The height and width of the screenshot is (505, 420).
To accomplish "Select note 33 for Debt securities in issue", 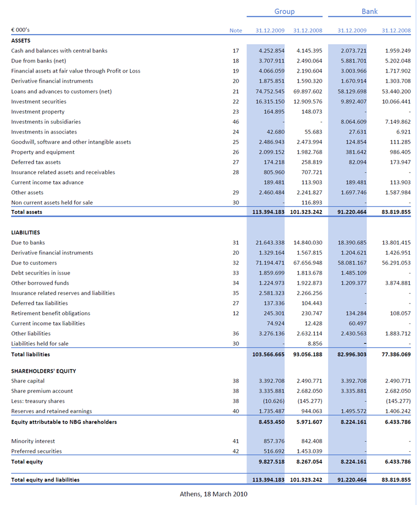I will (236, 273).
